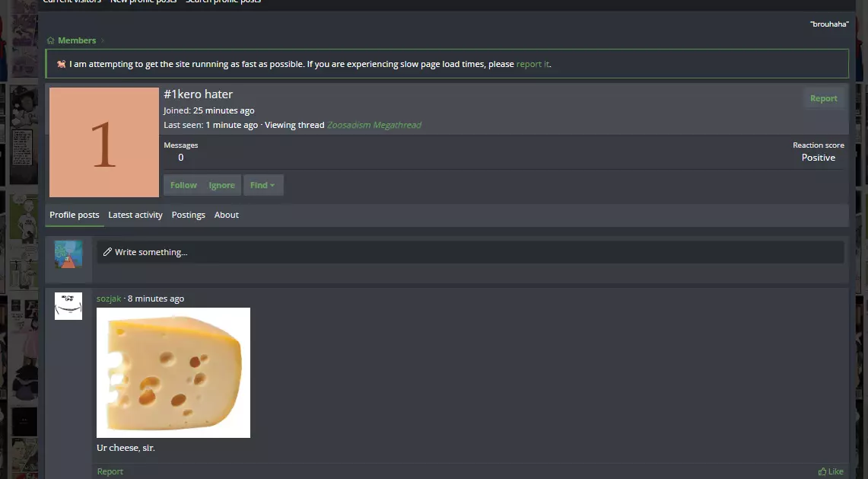Open sozjak's avatar thumbnail
The image size is (868, 479).
(68, 306)
